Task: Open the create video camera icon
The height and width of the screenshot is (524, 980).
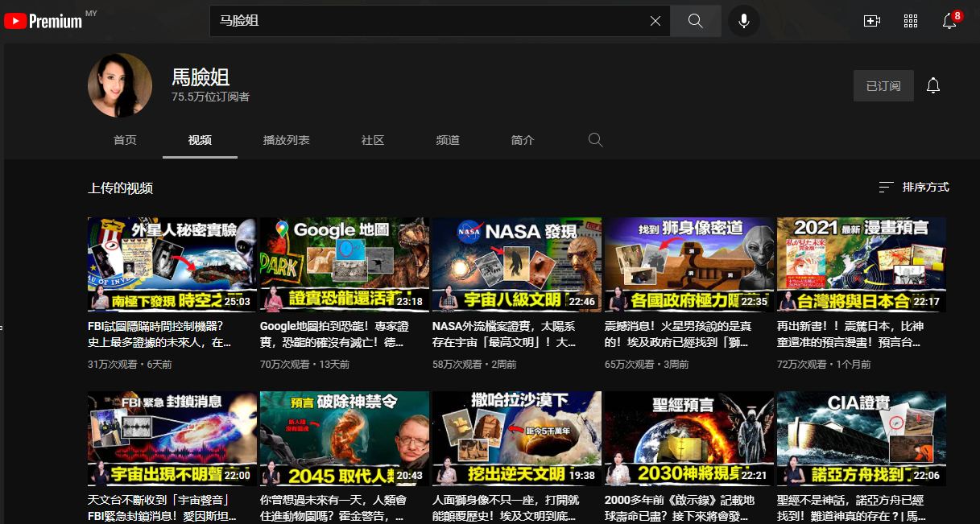Action: point(871,21)
